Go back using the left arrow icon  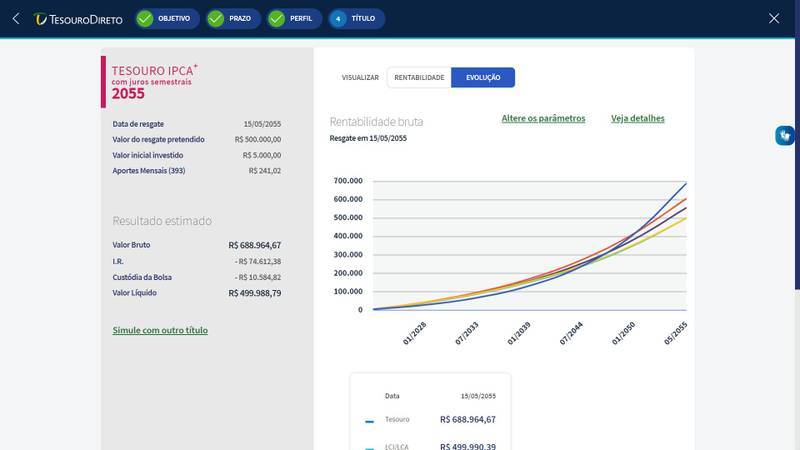click(16, 19)
